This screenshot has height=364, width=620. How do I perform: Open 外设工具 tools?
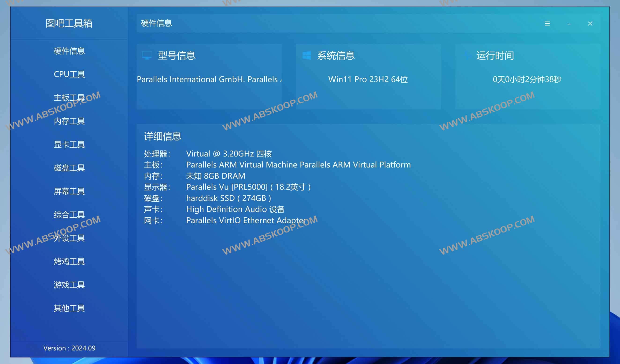(69, 238)
